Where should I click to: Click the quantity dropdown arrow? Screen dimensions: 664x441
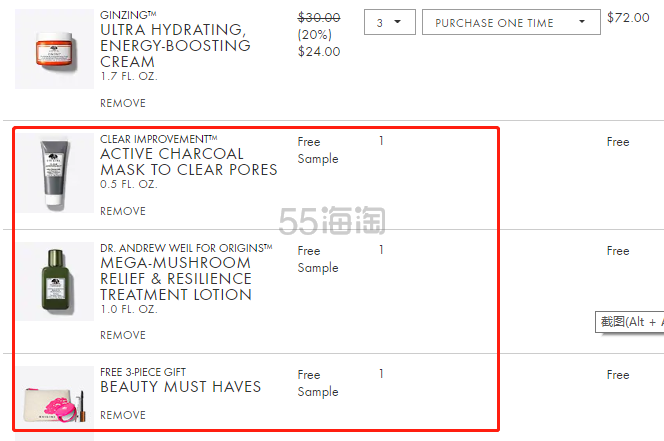click(397, 22)
